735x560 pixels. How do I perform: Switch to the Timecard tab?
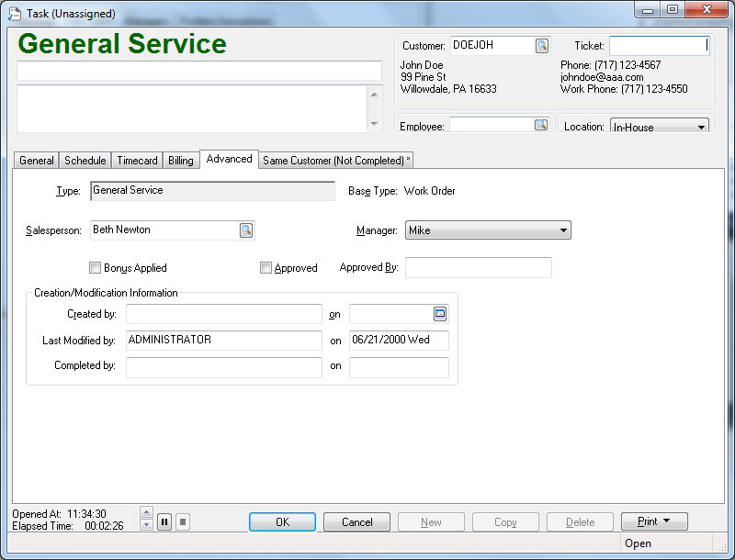tap(137, 161)
